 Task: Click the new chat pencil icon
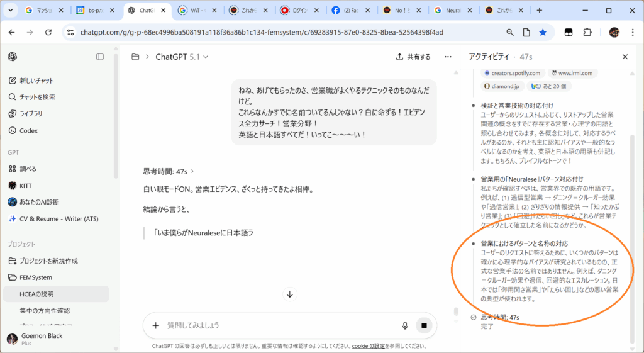click(x=13, y=81)
